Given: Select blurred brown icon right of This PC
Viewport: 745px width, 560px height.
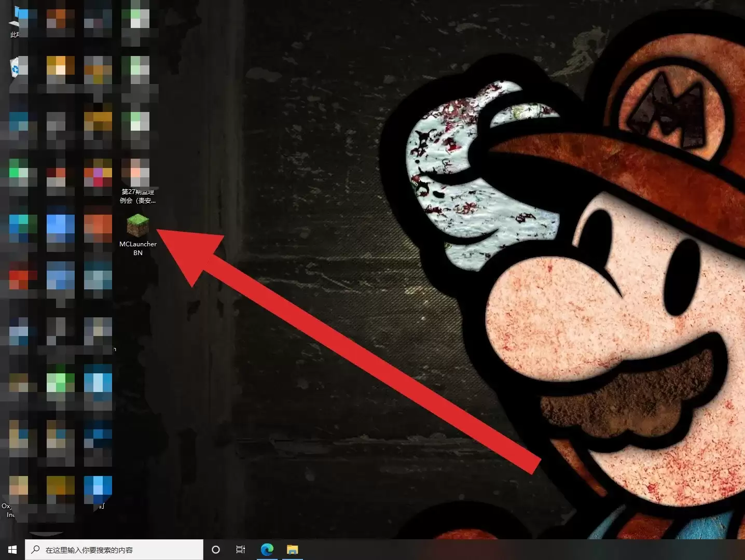Looking at the screenshot, I should (60, 19).
